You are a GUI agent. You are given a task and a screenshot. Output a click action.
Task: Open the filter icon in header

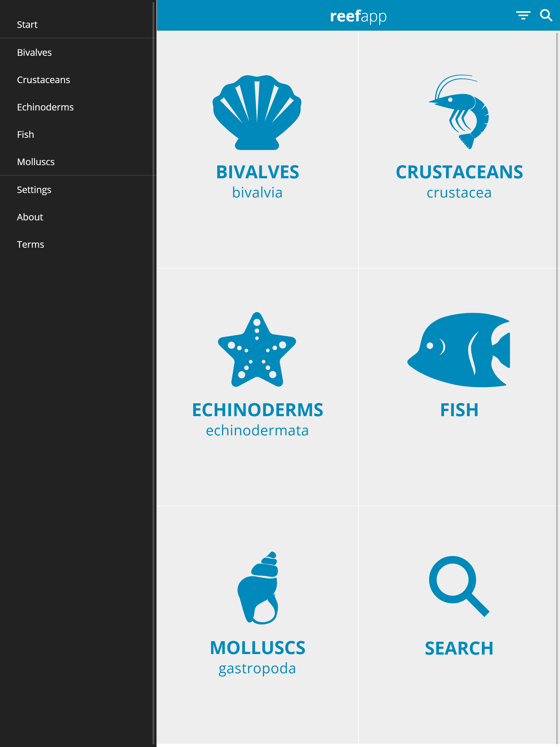[523, 15]
